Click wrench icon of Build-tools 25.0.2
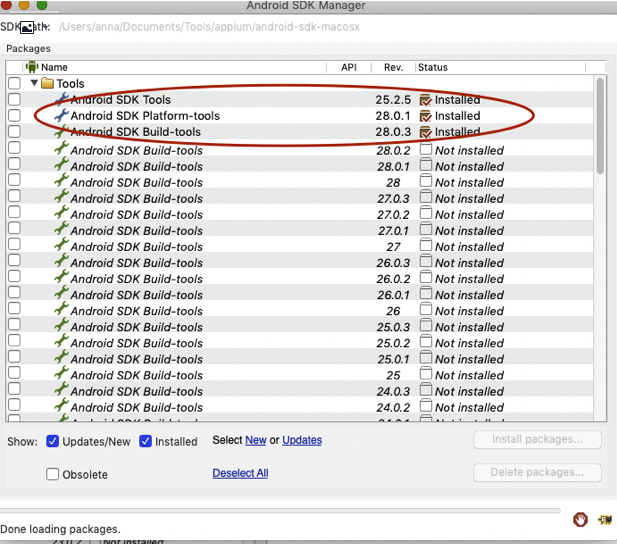This screenshot has height=544, width=617. pos(61,342)
